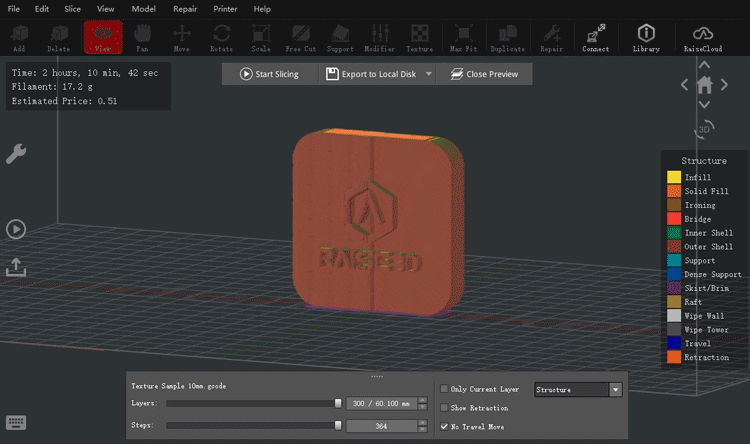Click the wrench settings icon on left

(16, 154)
